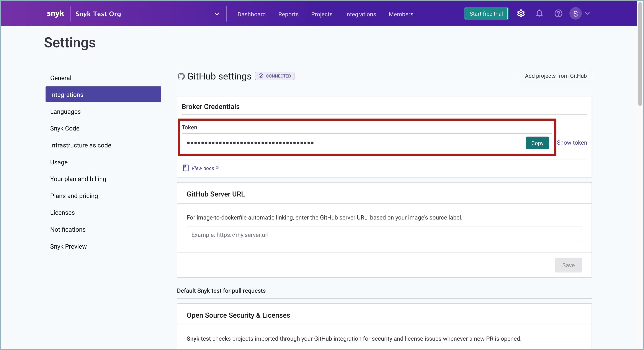Copy the broker token
Viewport: 644px width, 350px height.
coord(537,143)
